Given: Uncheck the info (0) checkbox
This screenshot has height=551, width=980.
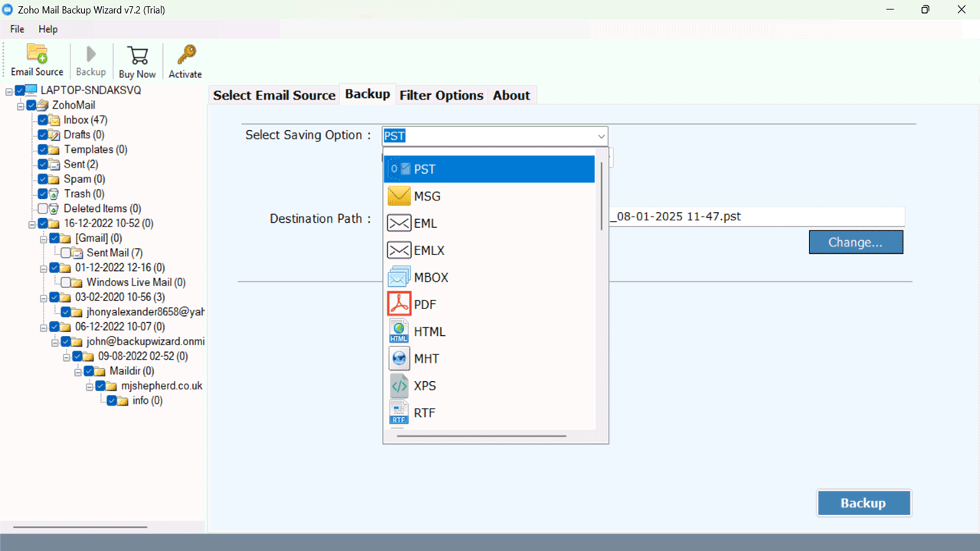Looking at the screenshot, I should point(112,400).
